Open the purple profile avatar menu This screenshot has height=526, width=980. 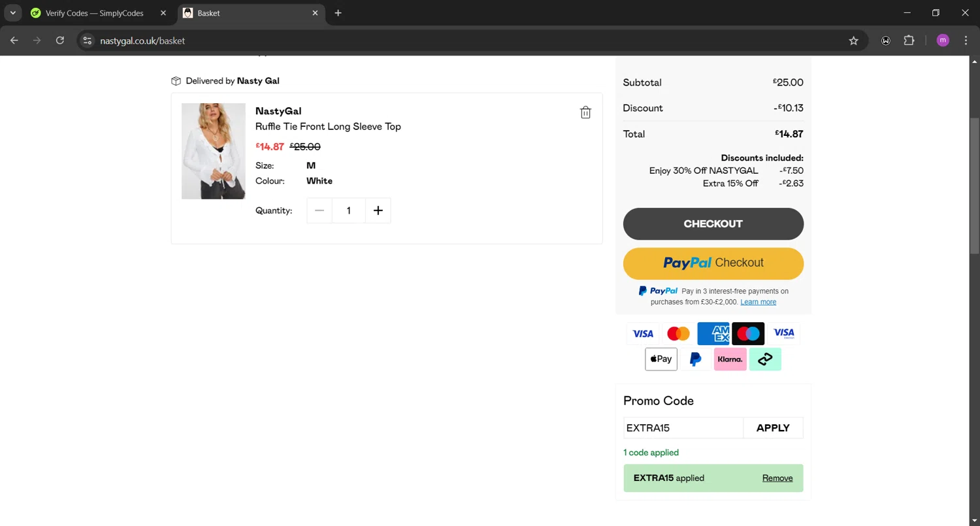pos(943,41)
